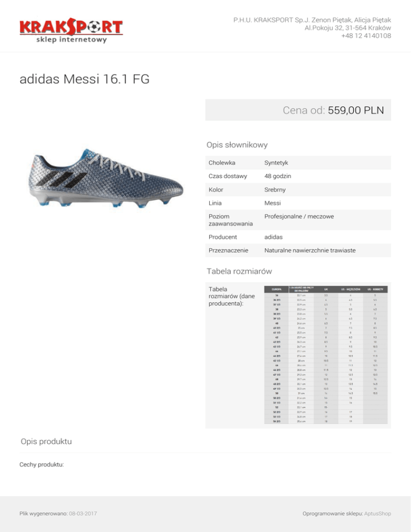Click the price 559,00 PLN
Image resolution: width=411 pixels, height=532 pixels.
click(x=356, y=110)
